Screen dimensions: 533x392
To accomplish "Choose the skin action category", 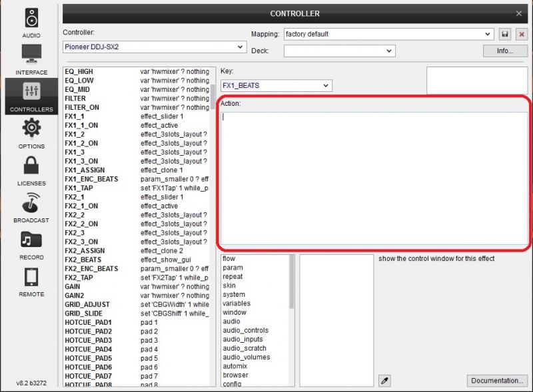I will tap(255, 286).
